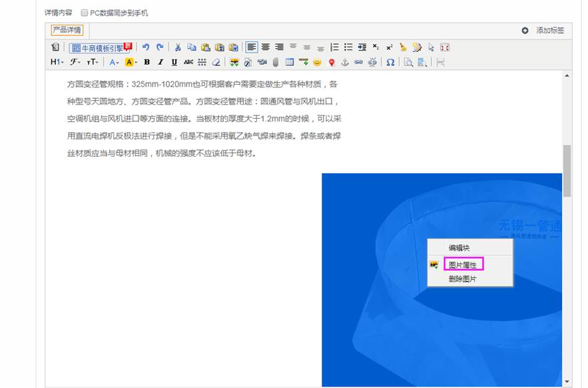Undo the last edit
588x388 pixels.
click(x=146, y=47)
